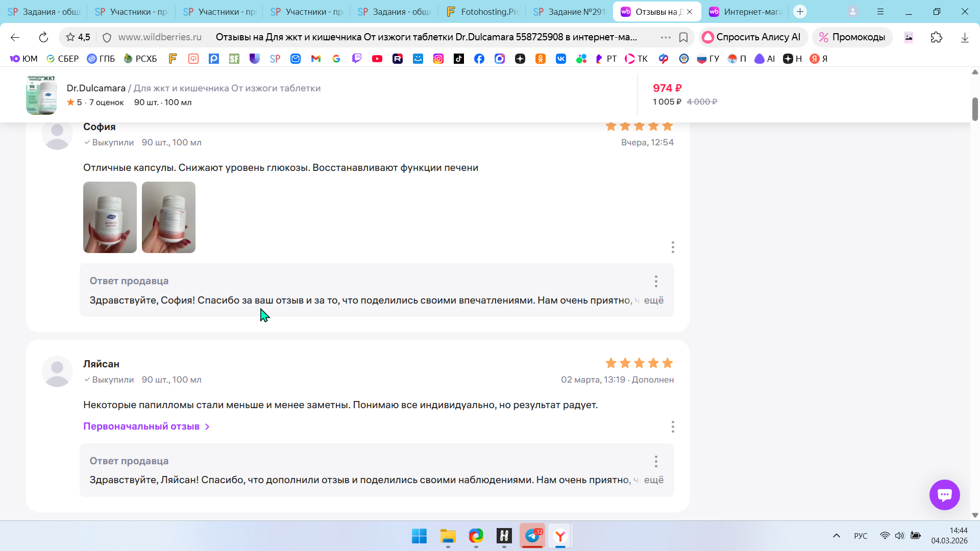
Task: Expand seller reply to София with ещё
Action: tap(653, 300)
